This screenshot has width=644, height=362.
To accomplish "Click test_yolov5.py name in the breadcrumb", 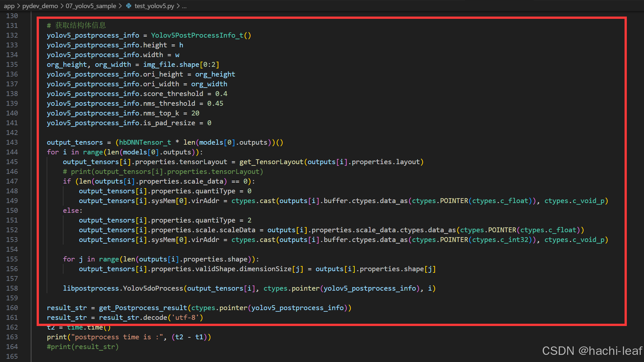I will click(x=154, y=6).
